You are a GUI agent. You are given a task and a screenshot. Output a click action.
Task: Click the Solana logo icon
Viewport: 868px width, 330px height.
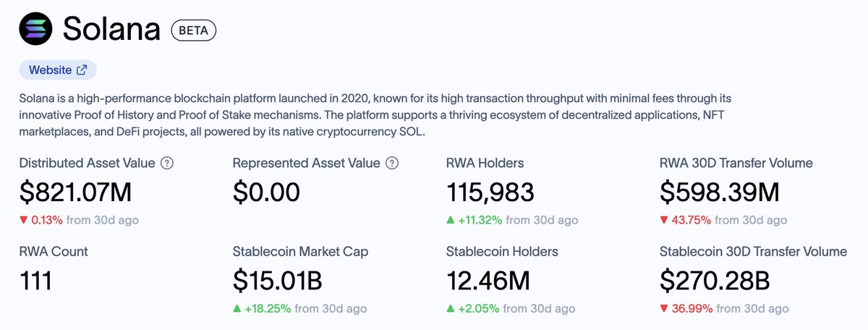pos(36,29)
